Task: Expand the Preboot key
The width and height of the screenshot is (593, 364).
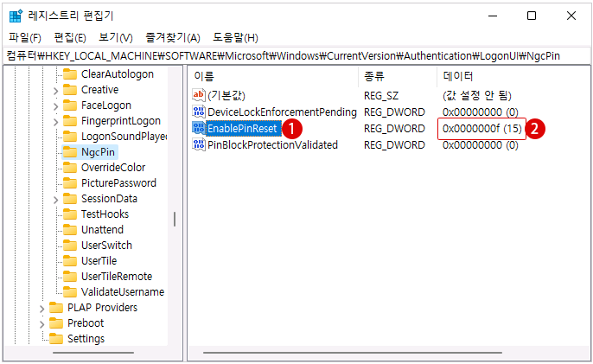Action: point(42,324)
